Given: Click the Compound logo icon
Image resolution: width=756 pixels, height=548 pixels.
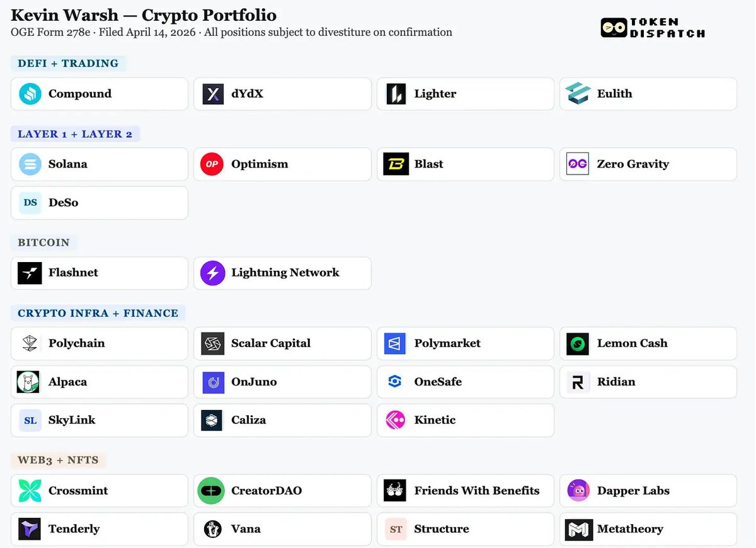Looking at the screenshot, I should (30, 94).
